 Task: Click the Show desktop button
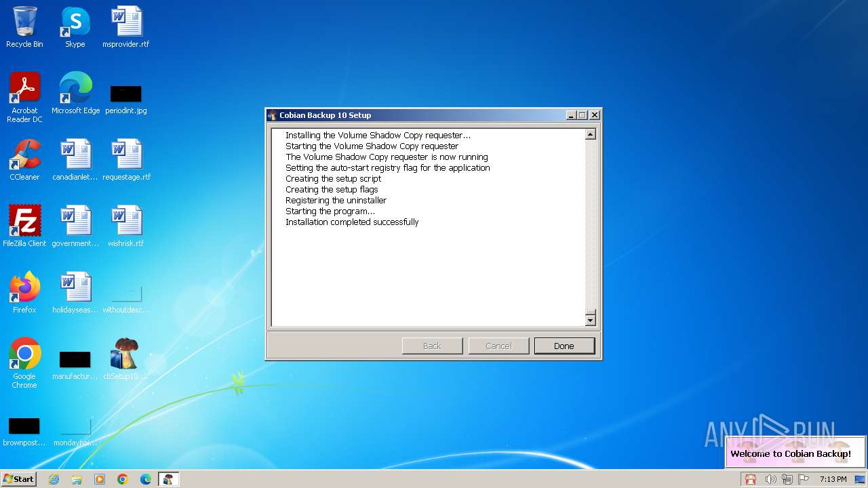(x=861, y=479)
